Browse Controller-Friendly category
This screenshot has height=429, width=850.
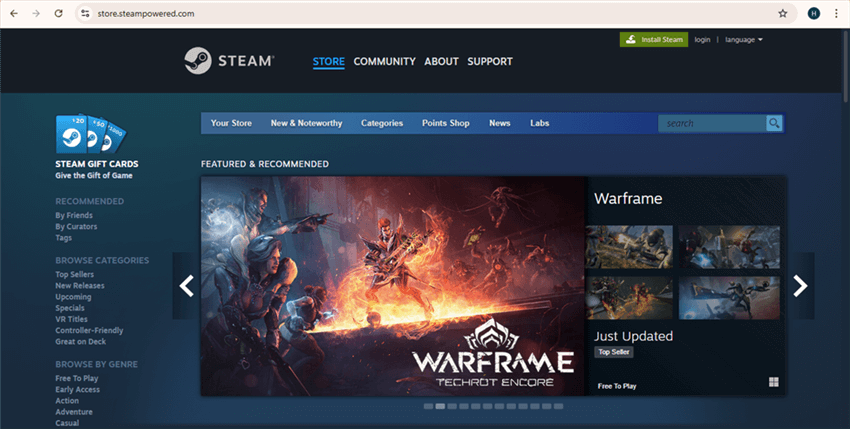(89, 330)
